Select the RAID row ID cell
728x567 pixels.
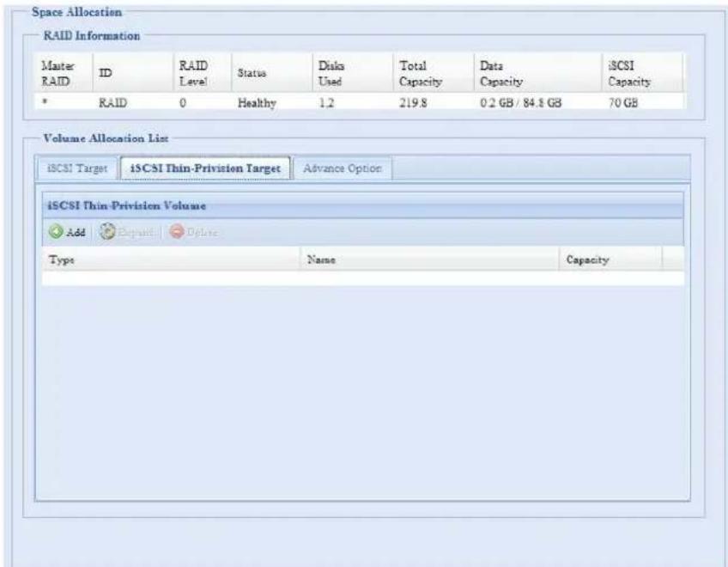click(112, 103)
